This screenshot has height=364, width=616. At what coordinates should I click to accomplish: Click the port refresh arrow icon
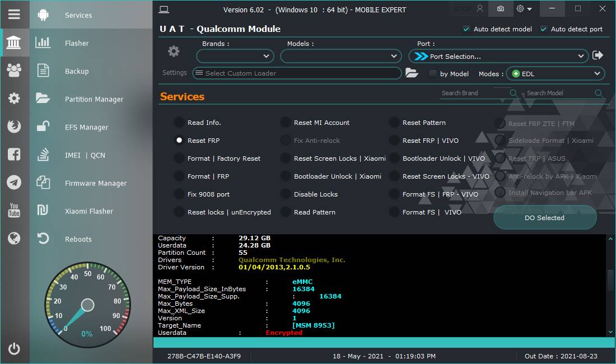tap(598, 55)
